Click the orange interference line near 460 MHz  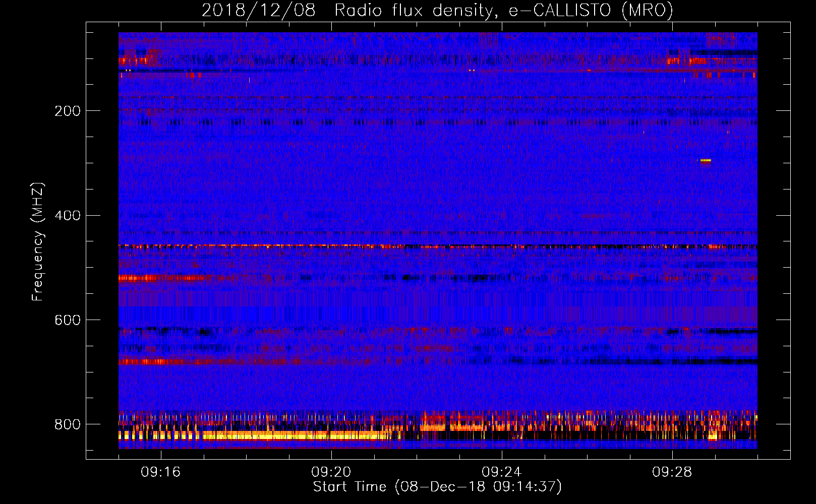point(438,246)
